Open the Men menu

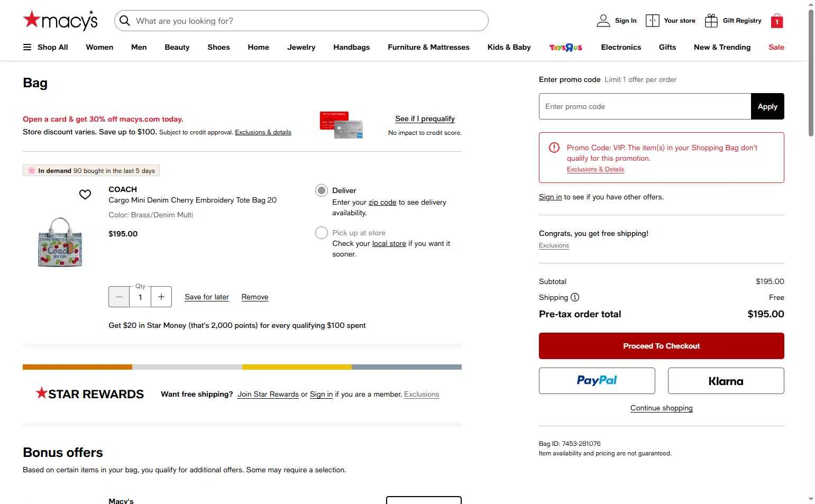(x=139, y=47)
